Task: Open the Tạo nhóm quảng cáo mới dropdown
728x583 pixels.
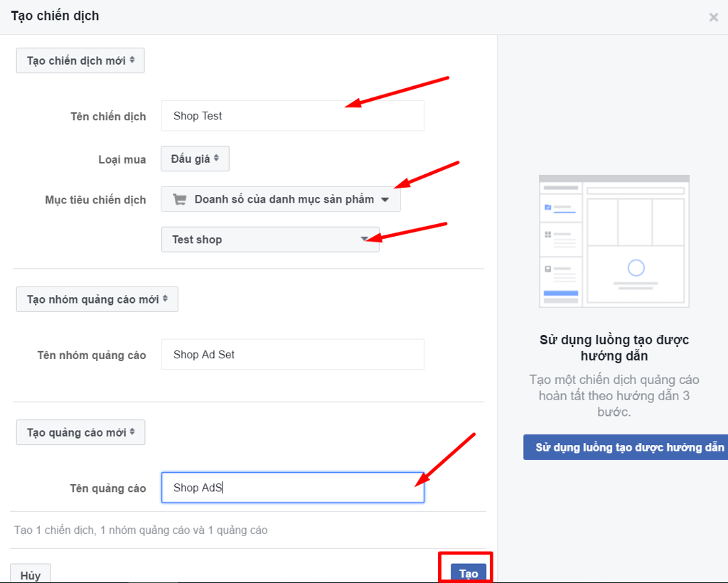Action: pyautogui.click(x=97, y=299)
